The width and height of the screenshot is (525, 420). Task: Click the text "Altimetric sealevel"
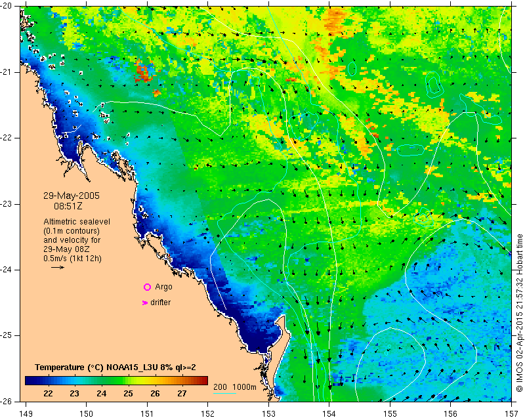(77, 222)
